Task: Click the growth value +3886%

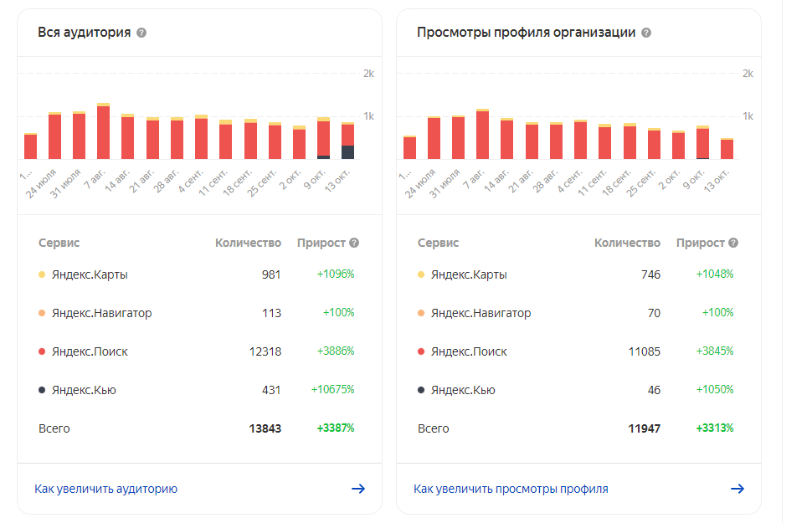Action: click(x=336, y=351)
